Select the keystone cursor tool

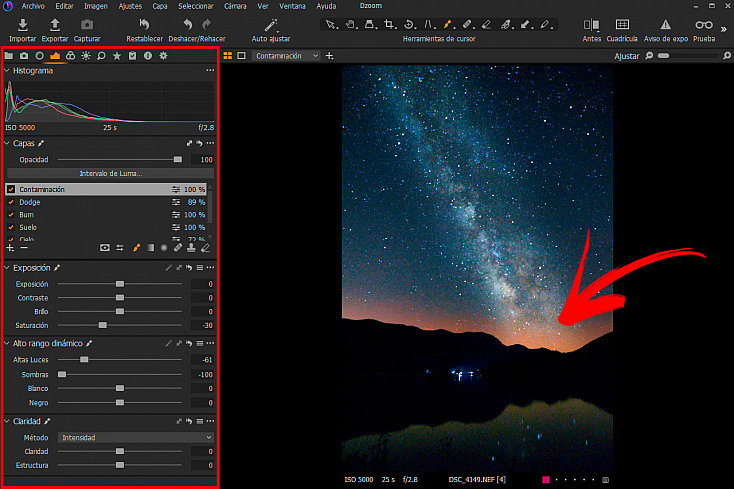(369, 24)
